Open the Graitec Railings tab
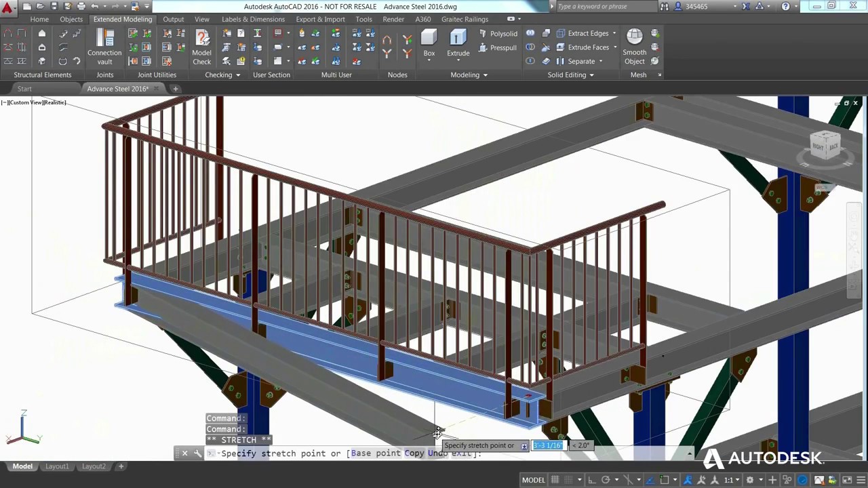This screenshot has width=868, height=488. [465, 19]
